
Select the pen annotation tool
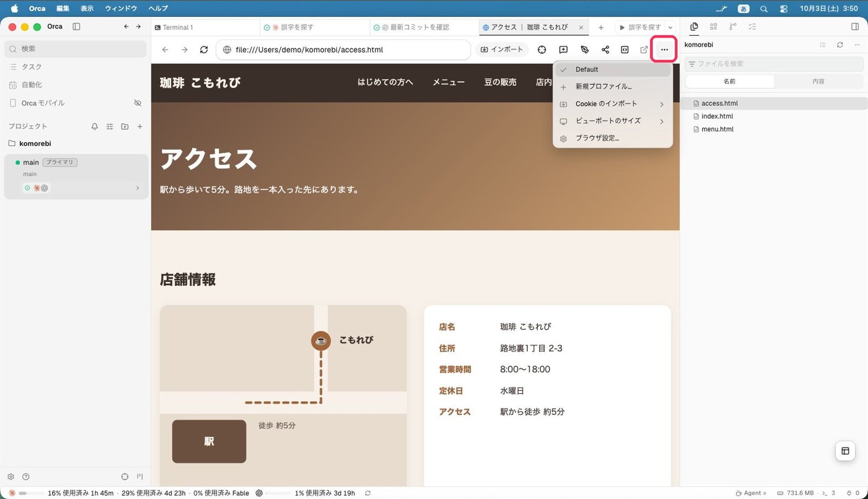click(584, 49)
